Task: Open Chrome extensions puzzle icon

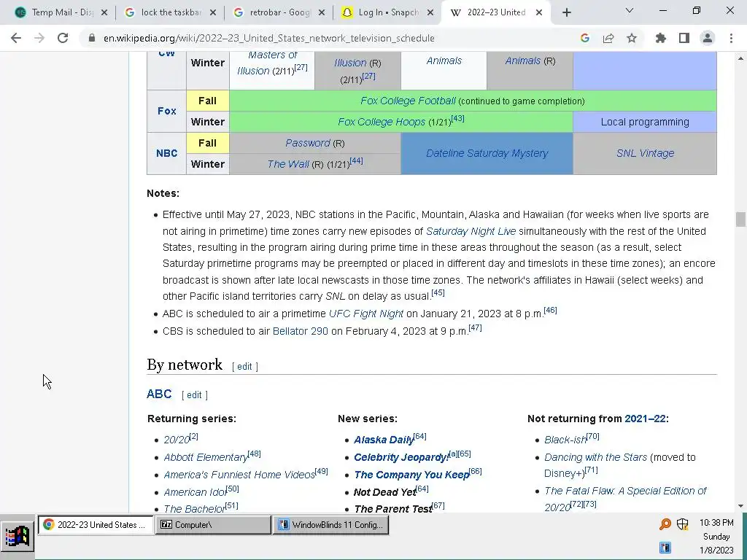Action: pyautogui.click(x=661, y=38)
